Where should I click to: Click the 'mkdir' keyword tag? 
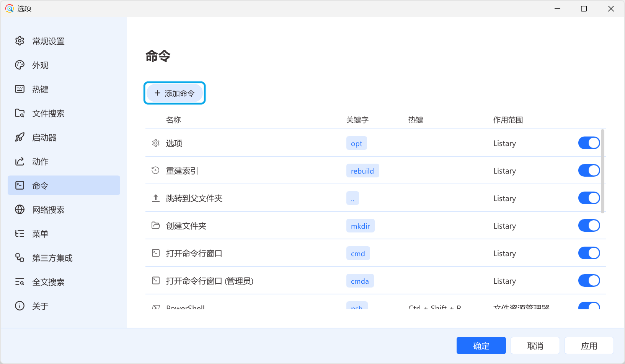coord(361,226)
